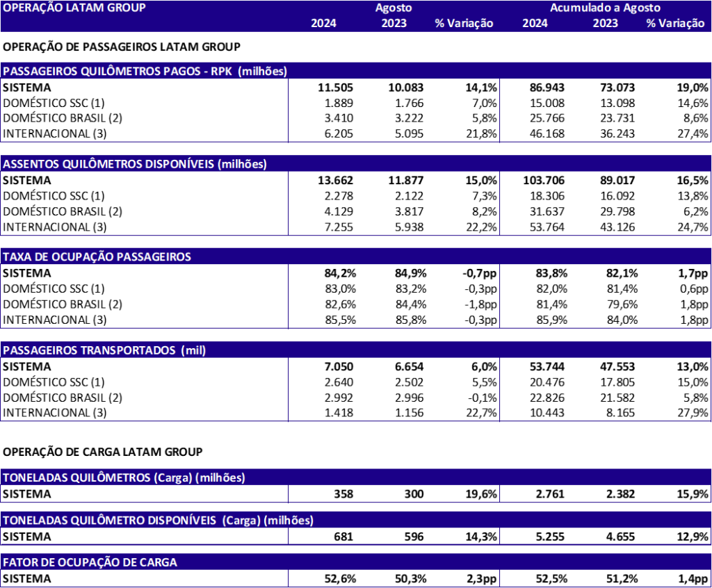Click the value 2.640
This screenshot has width=712, height=588.
point(339,382)
